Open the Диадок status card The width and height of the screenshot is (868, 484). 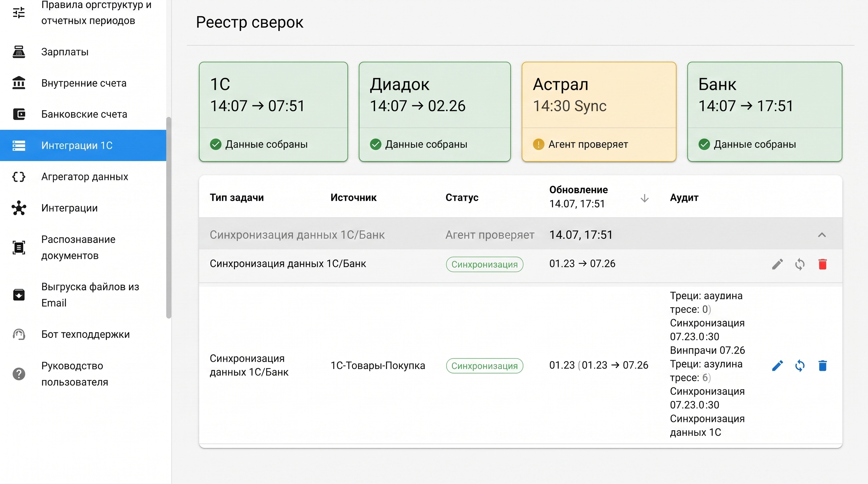coord(435,112)
